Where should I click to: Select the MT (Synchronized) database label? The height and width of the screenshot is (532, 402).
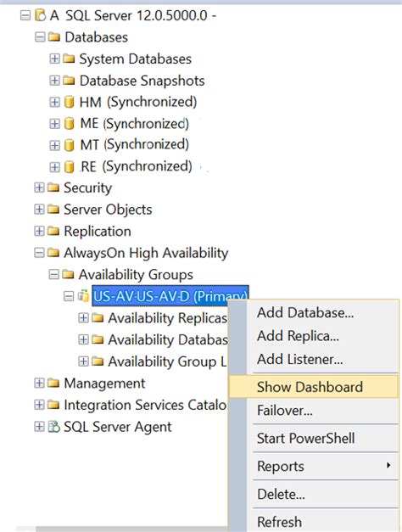134,145
